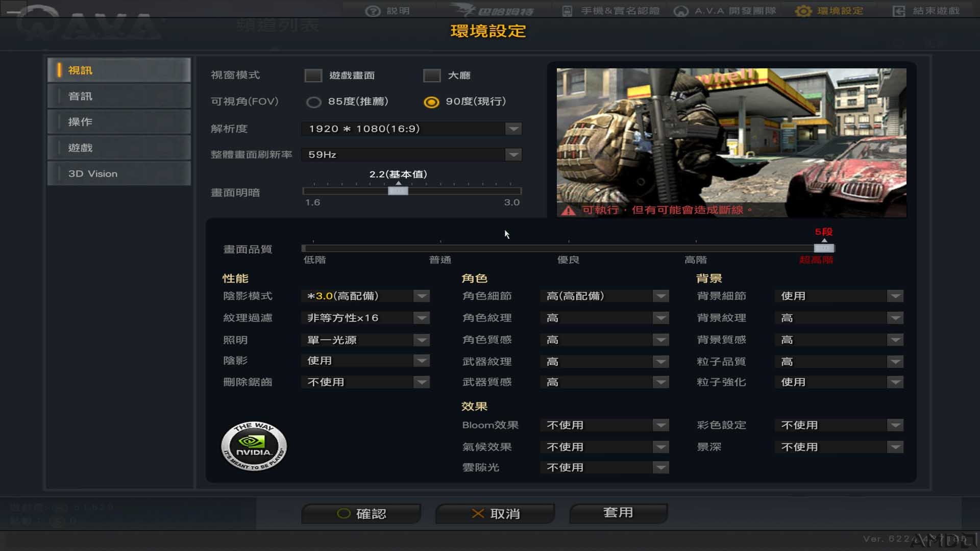This screenshot has width=980, height=551.
Task: Open A.V.A 開發團隊 in top menu
Action: (x=725, y=11)
